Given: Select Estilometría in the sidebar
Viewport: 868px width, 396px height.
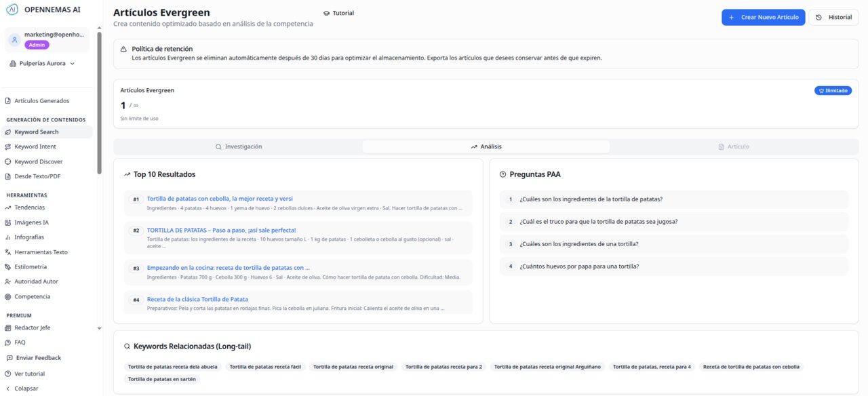Looking at the screenshot, I should (31, 266).
